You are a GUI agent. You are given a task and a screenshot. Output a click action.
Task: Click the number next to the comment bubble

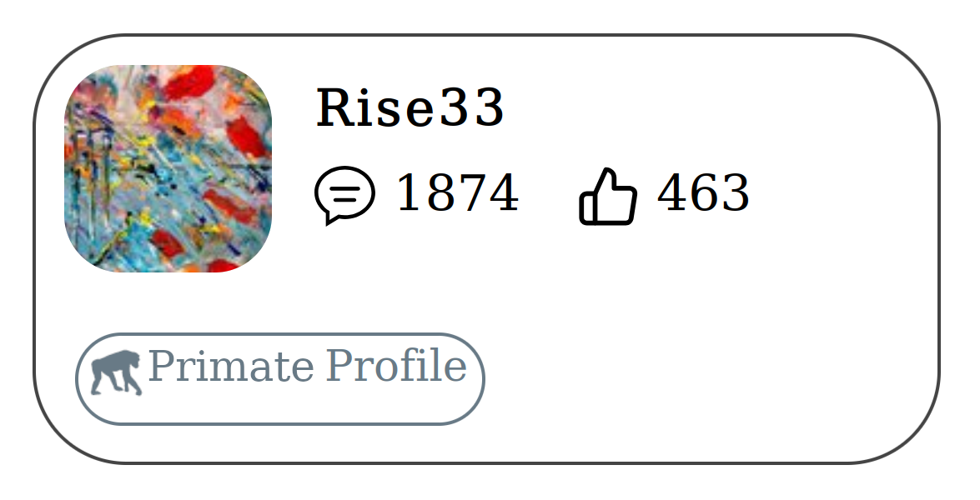click(457, 194)
